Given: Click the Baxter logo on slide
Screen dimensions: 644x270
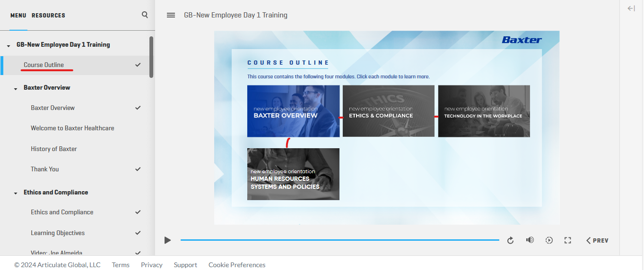Looking at the screenshot, I should (x=522, y=40).
